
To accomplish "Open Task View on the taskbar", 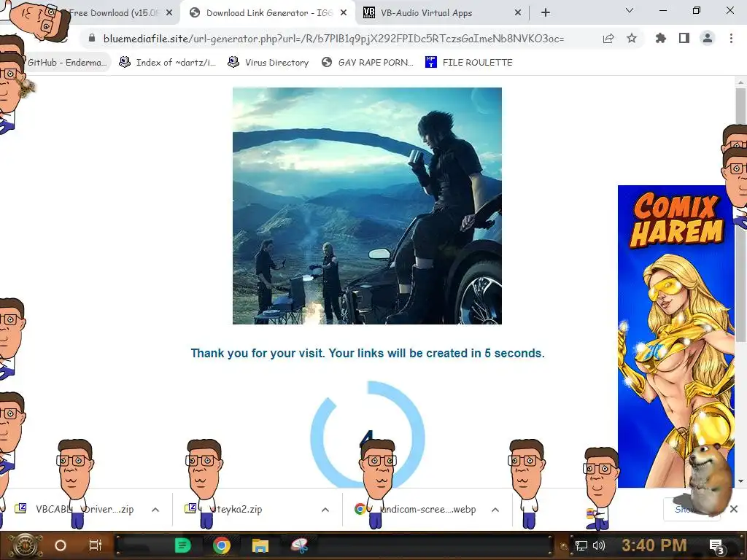I will (96, 545).
